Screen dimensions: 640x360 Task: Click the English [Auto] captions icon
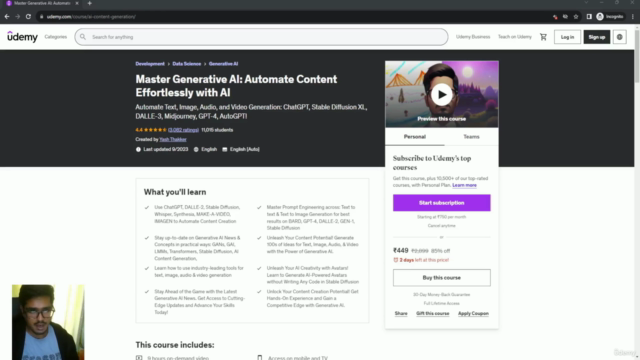(224, 149)
